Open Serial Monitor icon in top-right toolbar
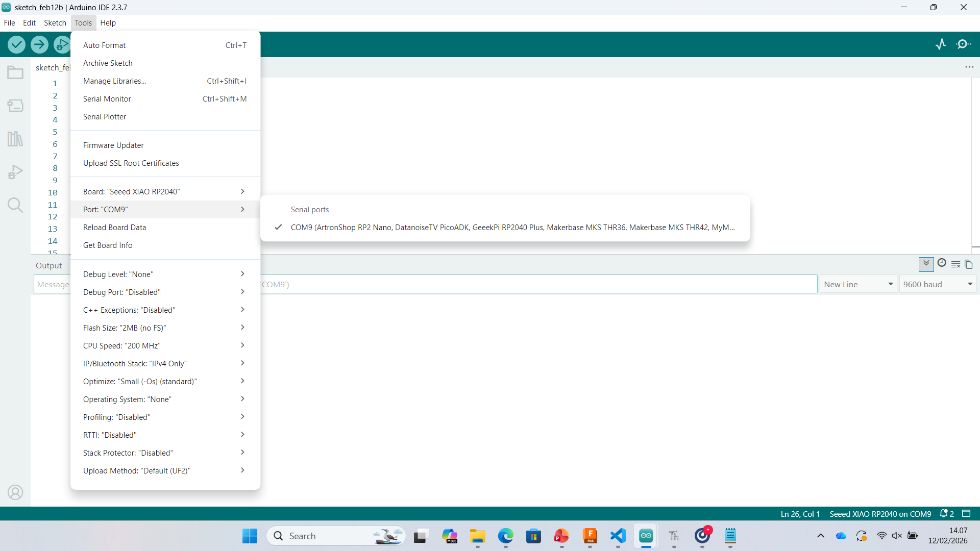 click(963, 44)
